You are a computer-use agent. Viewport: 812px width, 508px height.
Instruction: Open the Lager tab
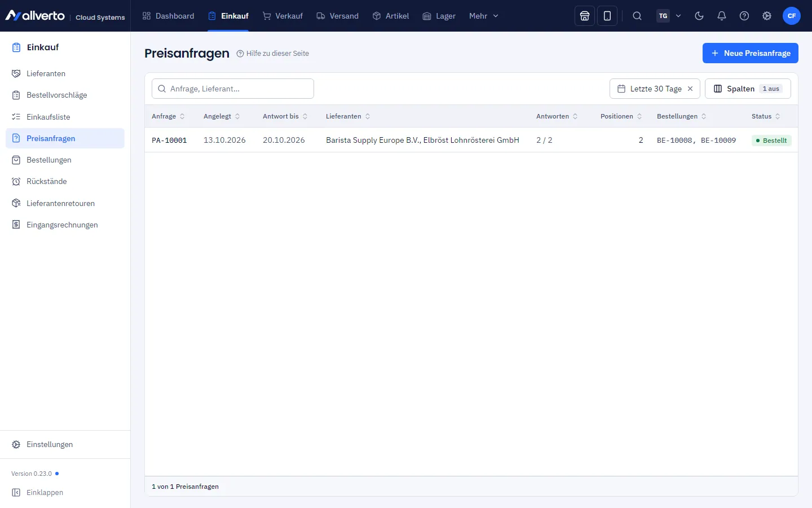point(439,16)
